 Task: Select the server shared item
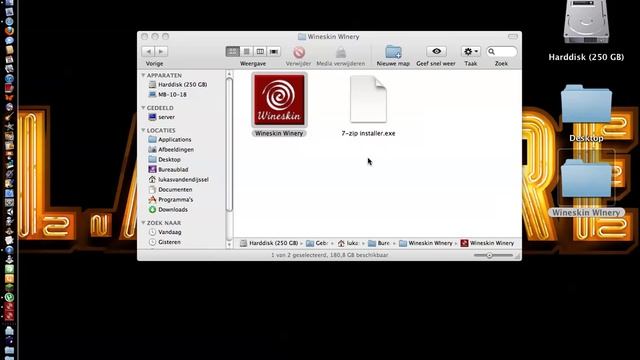pyautogui.click(x=162, y=117)
